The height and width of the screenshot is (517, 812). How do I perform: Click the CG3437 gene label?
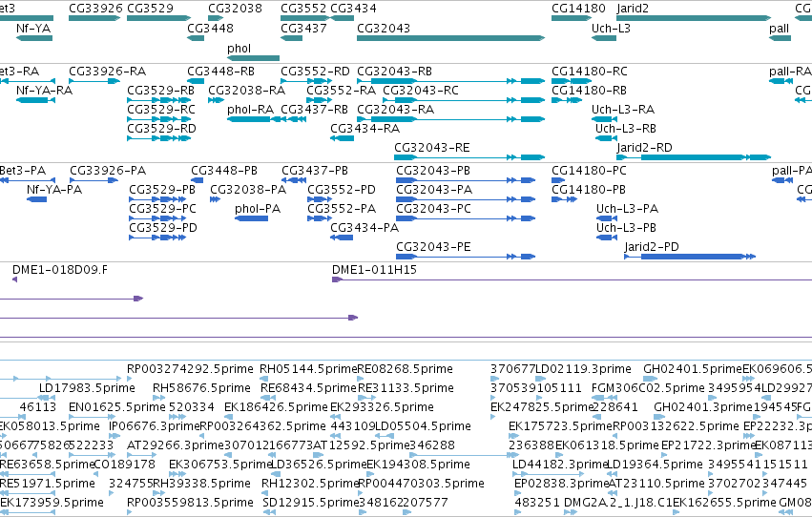click(304, 28)
